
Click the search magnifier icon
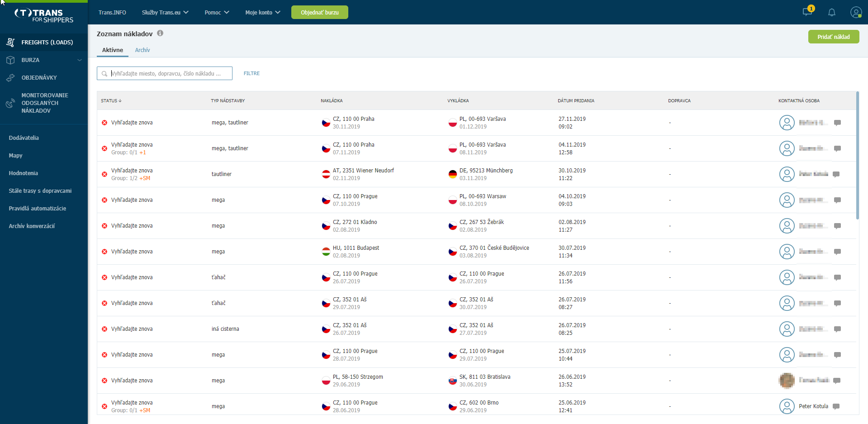104,73
